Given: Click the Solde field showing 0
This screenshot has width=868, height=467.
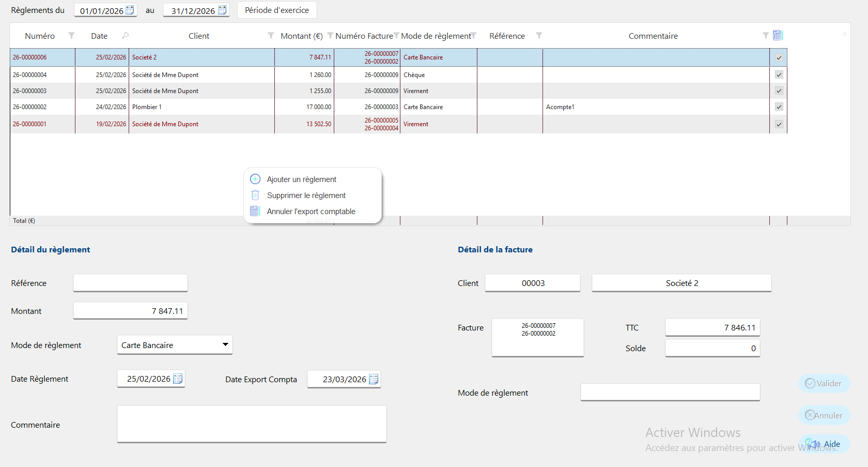Looking at the screenshot, I should pos(712,348).
